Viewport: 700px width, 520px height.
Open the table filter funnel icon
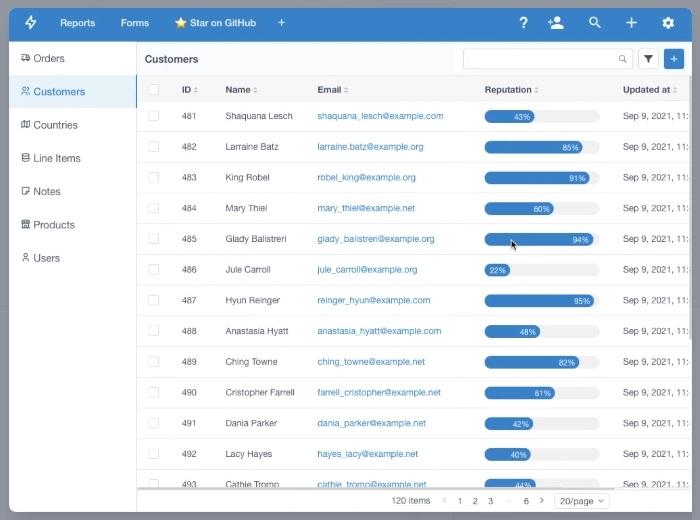pyautogui.click(x=649, y=60)
